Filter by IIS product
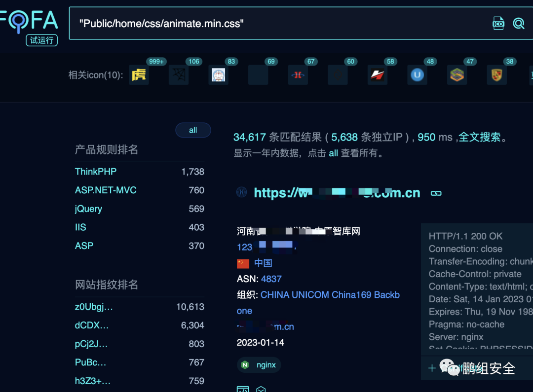Screen dimensions: 533x392 pos(80,227)
